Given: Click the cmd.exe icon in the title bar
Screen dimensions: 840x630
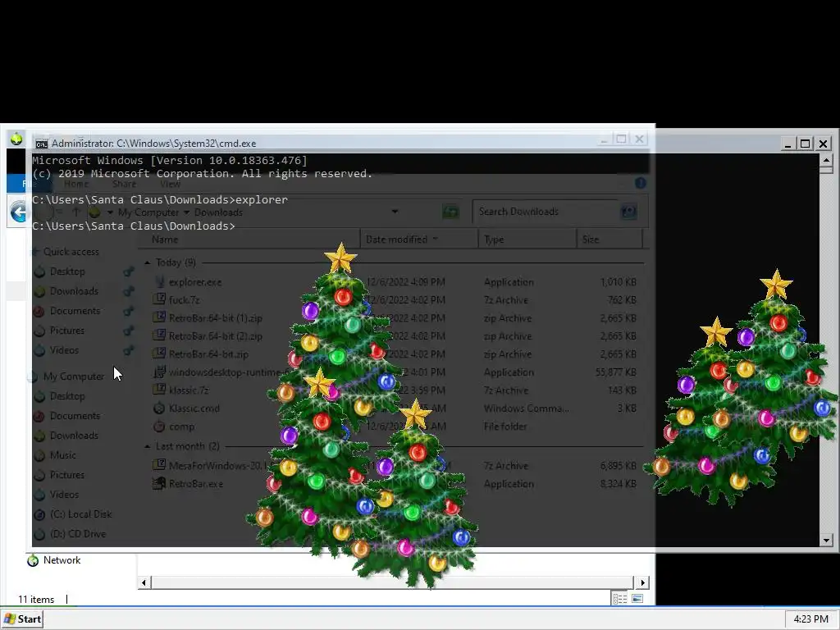Looking at the screenshot, I should pos(41,144).
